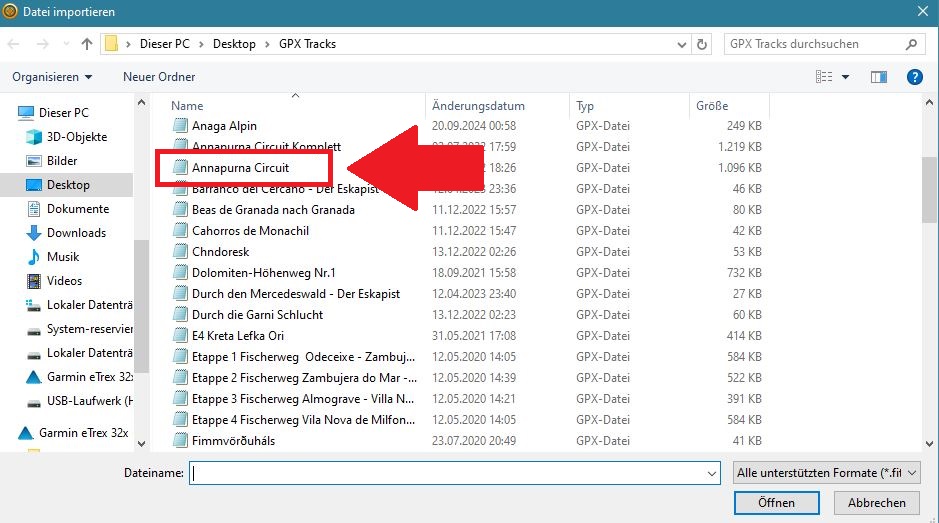
Task: Sort files by Größe column
Action: point(711,105)
